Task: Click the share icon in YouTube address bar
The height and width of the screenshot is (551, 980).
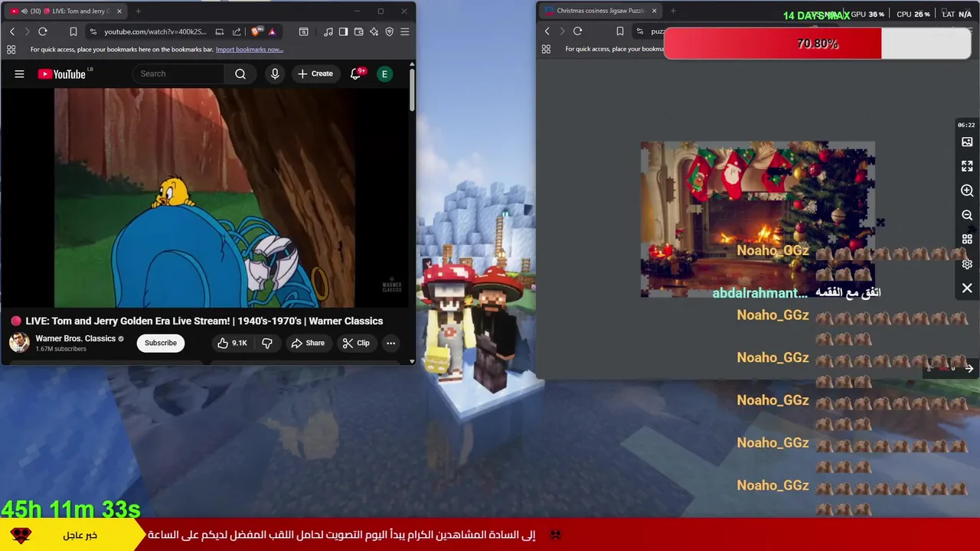Action: [237, 31]
